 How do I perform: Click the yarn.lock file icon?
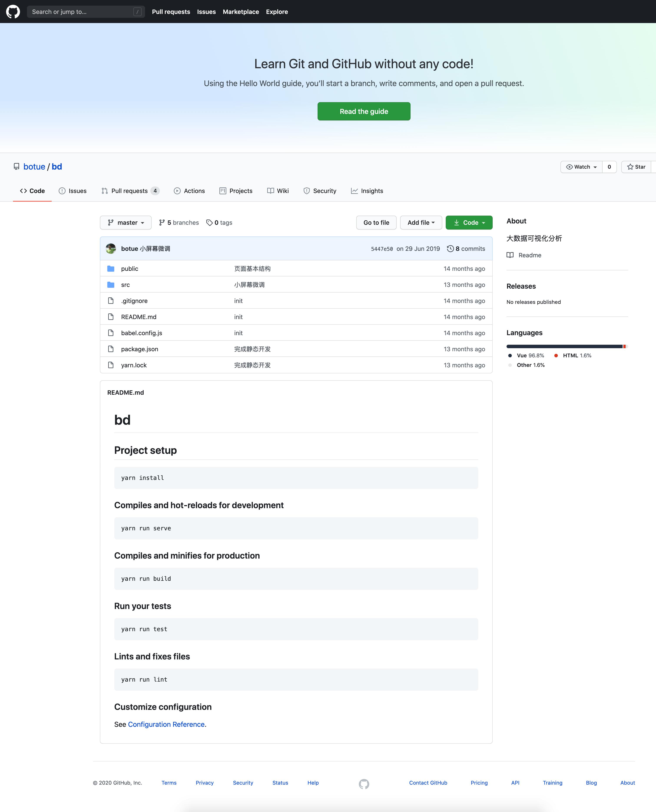111,365
